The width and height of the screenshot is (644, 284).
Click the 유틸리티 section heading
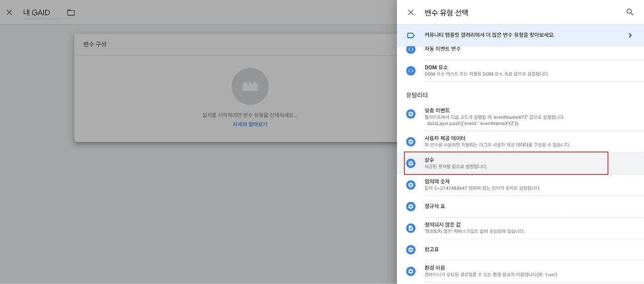[417, 95]
